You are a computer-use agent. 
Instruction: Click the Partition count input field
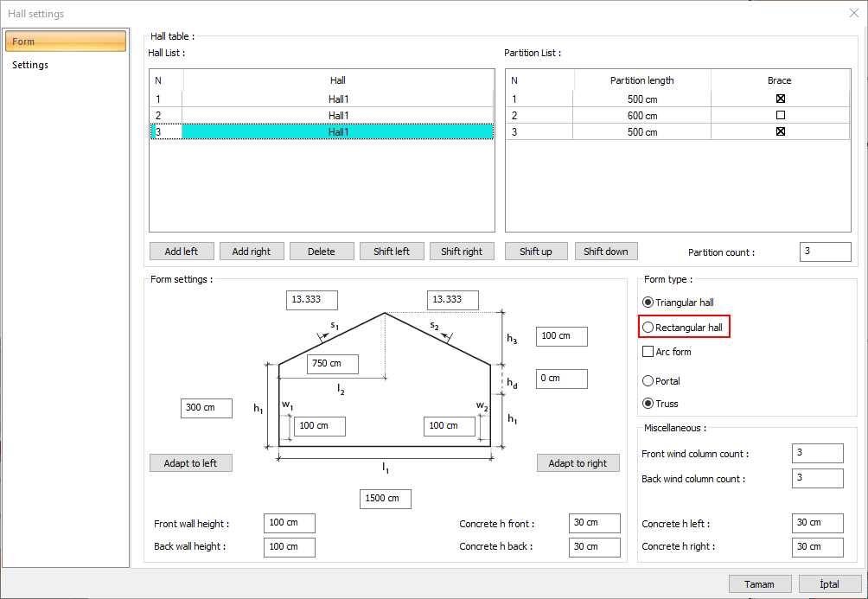click(825, 252)
